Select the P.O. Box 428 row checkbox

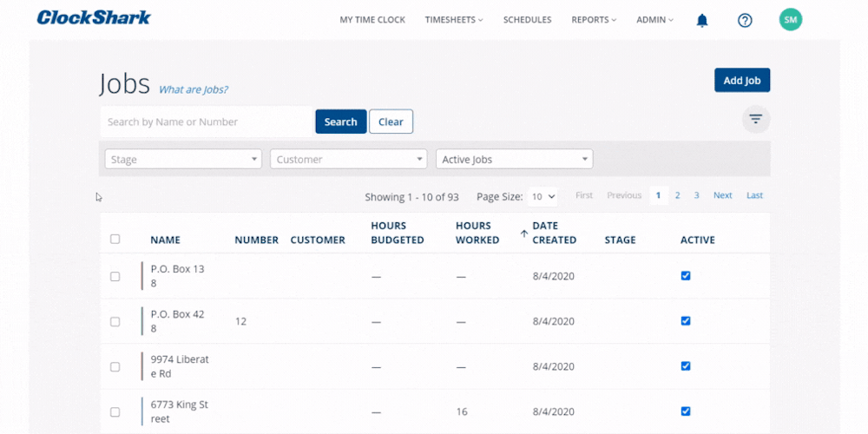pos(115,322)
